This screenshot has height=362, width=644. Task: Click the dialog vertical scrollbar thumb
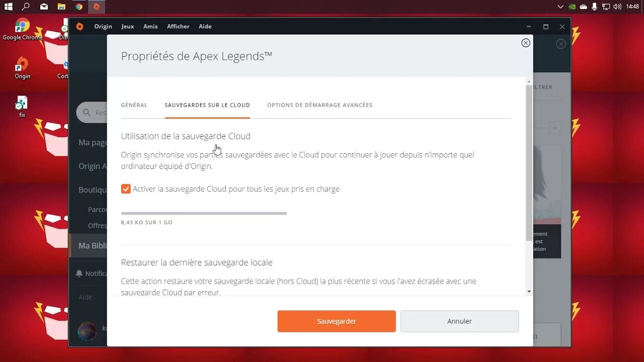(x=529, y=162)
